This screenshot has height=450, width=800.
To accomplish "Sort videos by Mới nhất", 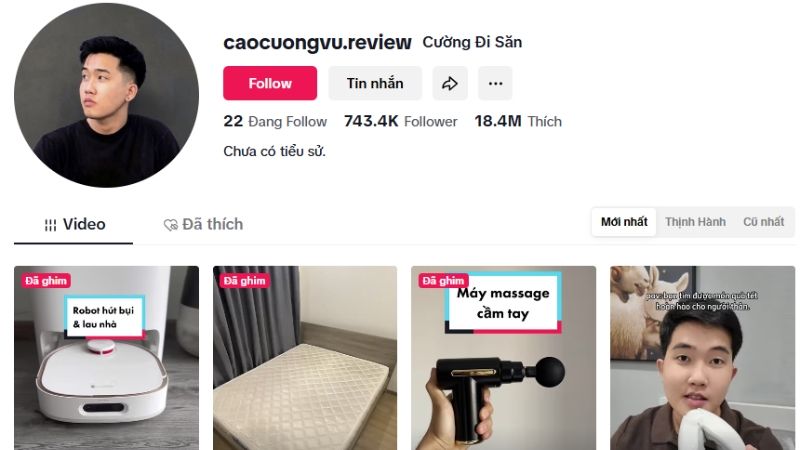I will 624,222.
